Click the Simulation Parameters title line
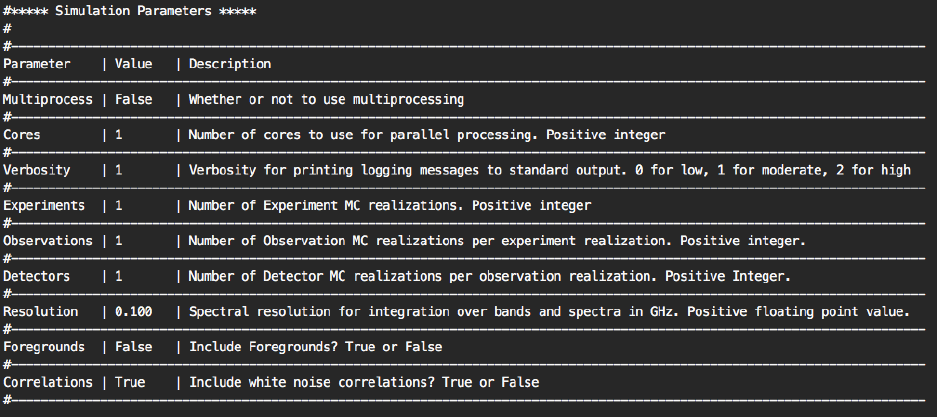The width and height of the screenshot is (937, 417). click(x=130, y=11)
